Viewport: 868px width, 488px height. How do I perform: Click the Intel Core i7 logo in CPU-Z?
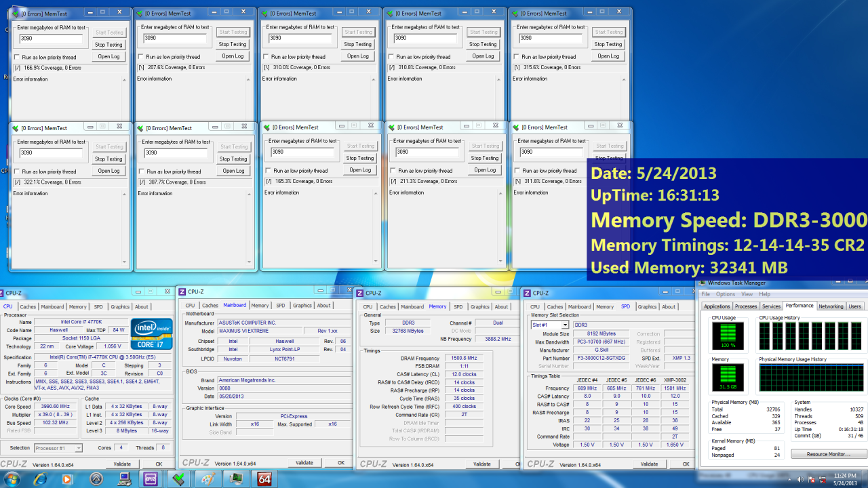(x=151, y=334)
